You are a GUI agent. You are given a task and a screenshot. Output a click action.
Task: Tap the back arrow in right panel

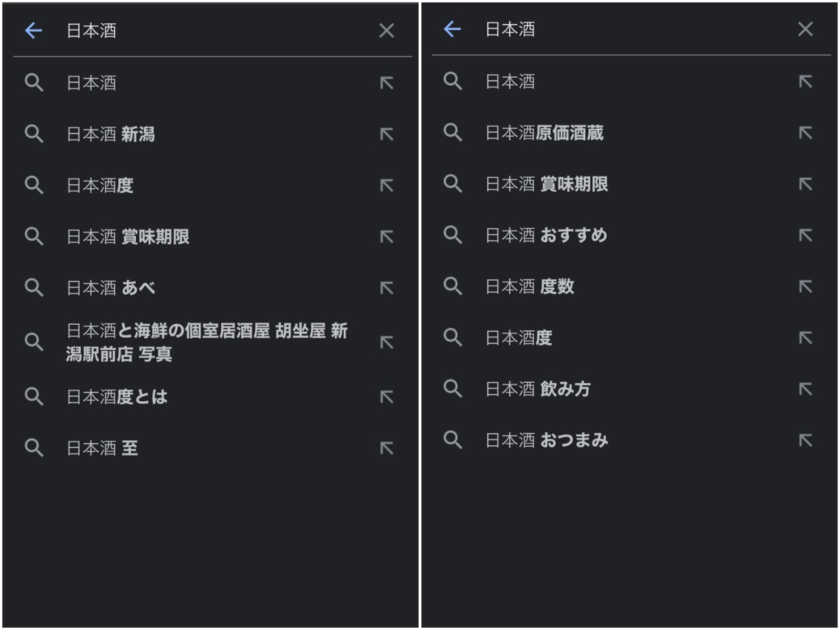click(x=453, y=29)
